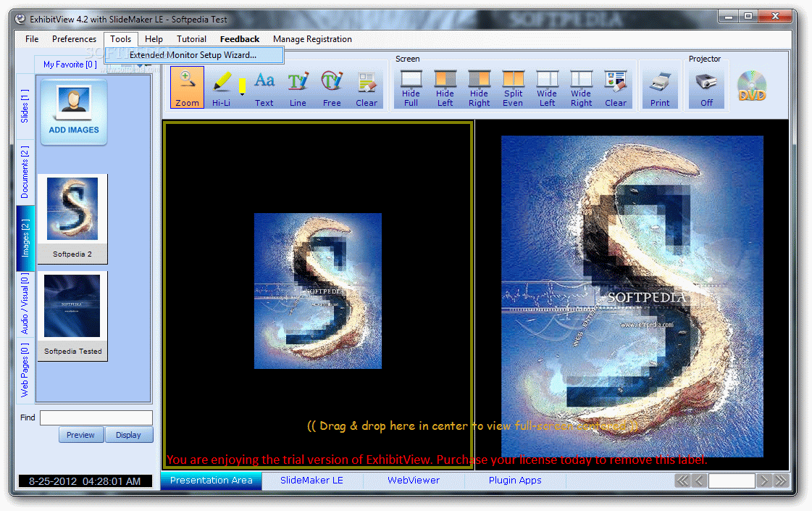The width and height of the screenshot is (812, 511).
Task: Open the Documents [2] side tab
Action: (25, 173)
